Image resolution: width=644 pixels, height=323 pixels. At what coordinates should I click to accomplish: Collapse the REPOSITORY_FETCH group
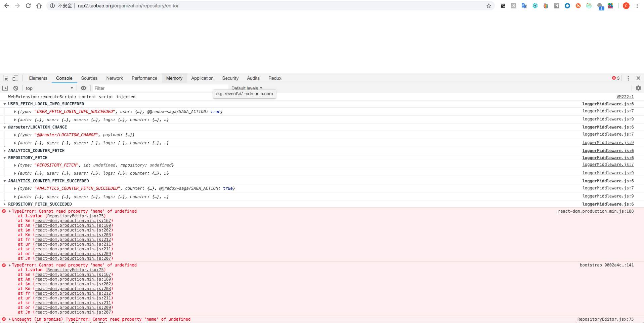(5, 158)
